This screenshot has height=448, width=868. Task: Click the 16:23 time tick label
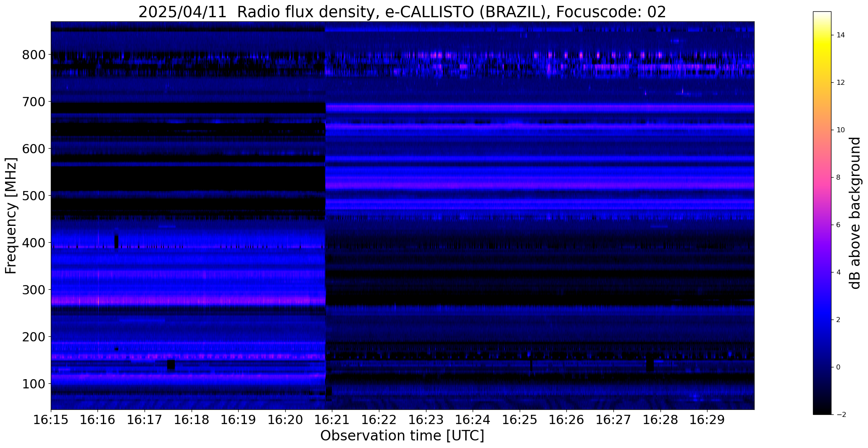point(426,420)
